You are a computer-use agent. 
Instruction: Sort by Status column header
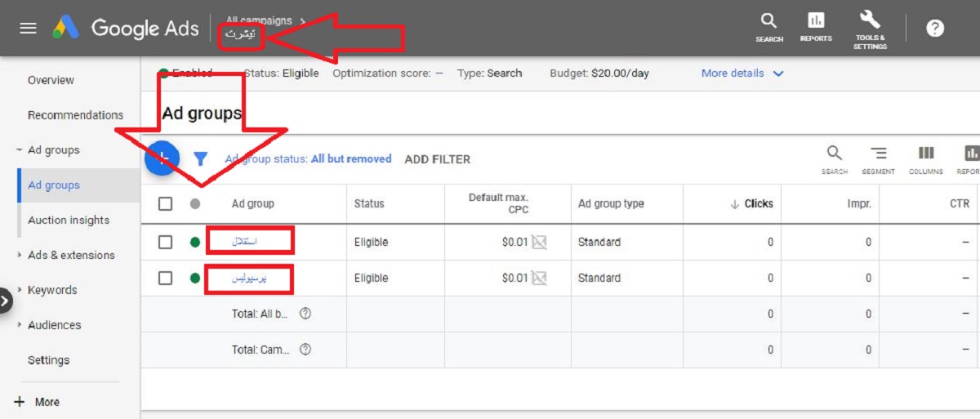(x=369, y=203)
